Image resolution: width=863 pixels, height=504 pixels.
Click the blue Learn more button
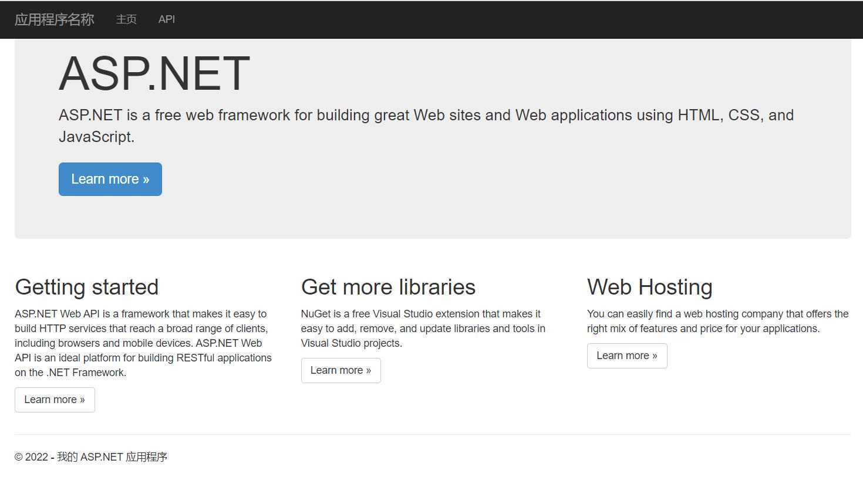click(x=110, y=179)
